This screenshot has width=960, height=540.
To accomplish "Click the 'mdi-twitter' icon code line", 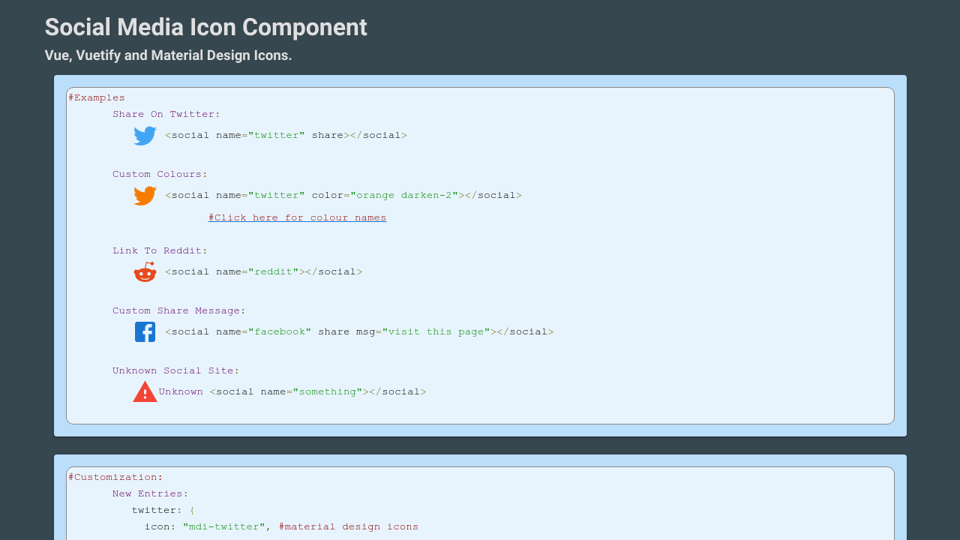I will (281, 526).
